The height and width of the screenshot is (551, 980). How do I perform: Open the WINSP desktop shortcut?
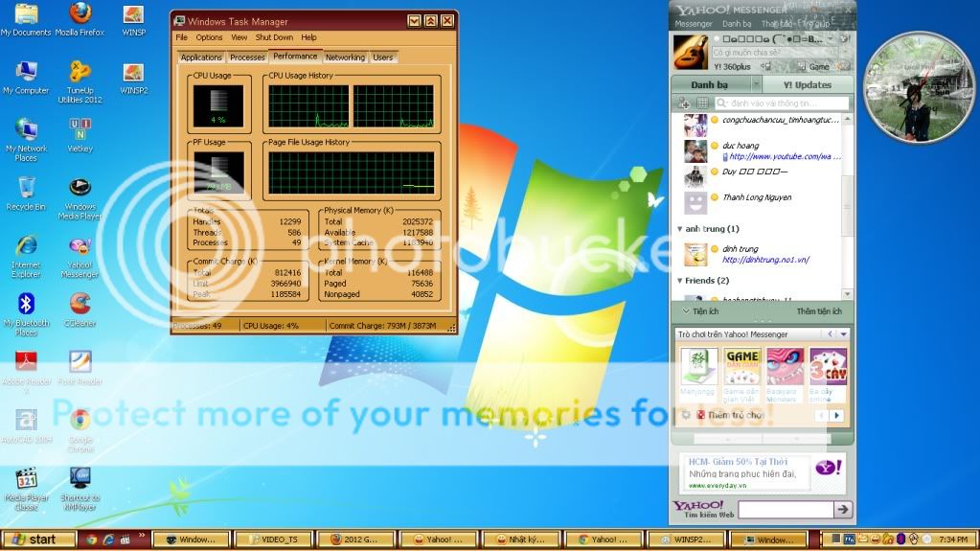[133, 19]
